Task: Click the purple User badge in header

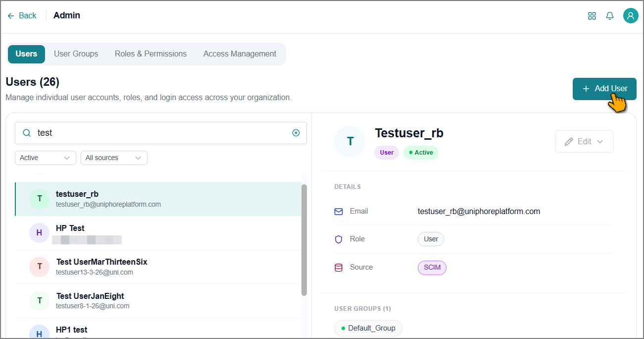Action: point(387,153)
